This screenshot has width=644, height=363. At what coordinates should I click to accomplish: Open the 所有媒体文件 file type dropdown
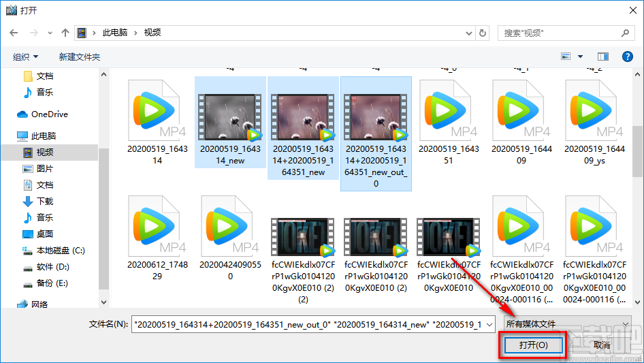[567, 324]
